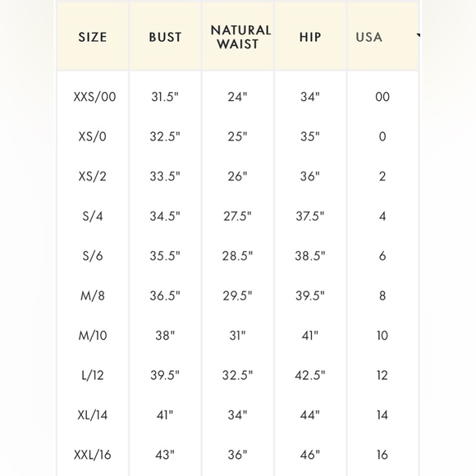Select the XXL/16 size row label

93,455
